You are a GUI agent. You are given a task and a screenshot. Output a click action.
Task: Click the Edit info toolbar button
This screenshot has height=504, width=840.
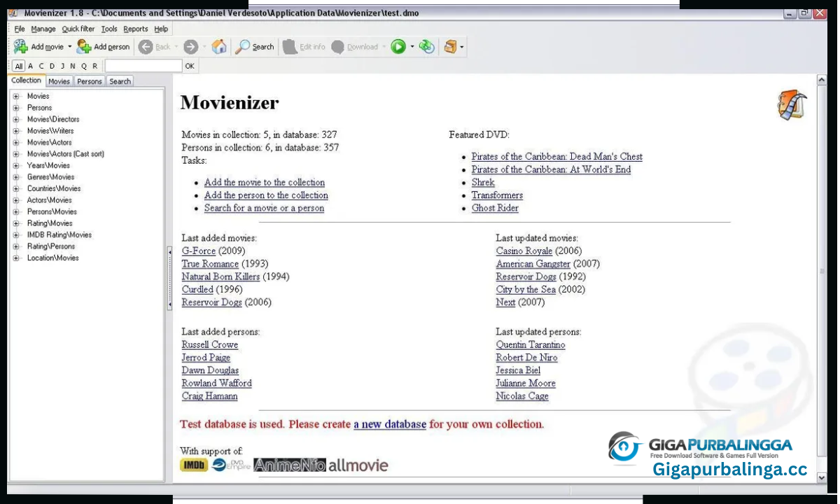coord(304,47)
